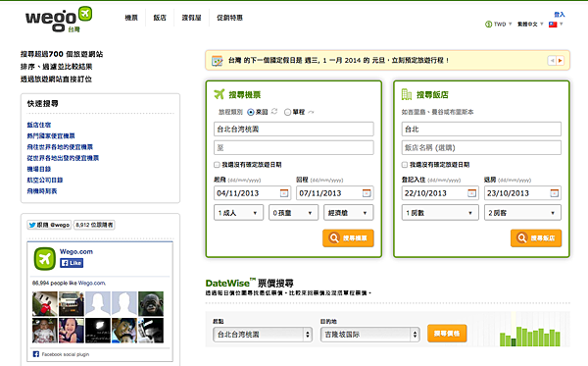Open the 飯店住宿 quick search link
Screen dimensions: 588x366
tap(38, 125)
